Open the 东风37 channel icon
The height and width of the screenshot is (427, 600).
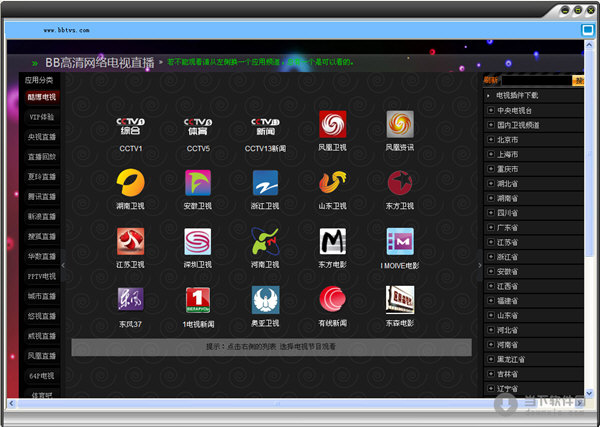click(130, 300)
